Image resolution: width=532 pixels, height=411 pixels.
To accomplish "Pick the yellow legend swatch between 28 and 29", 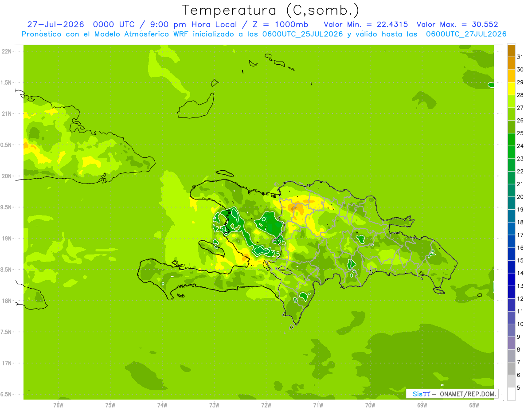I will point(511,88).
